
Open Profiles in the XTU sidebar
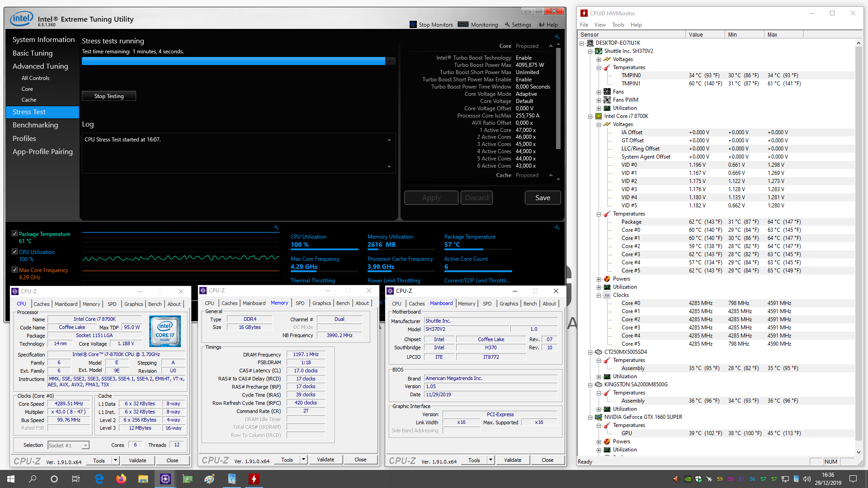24,139
